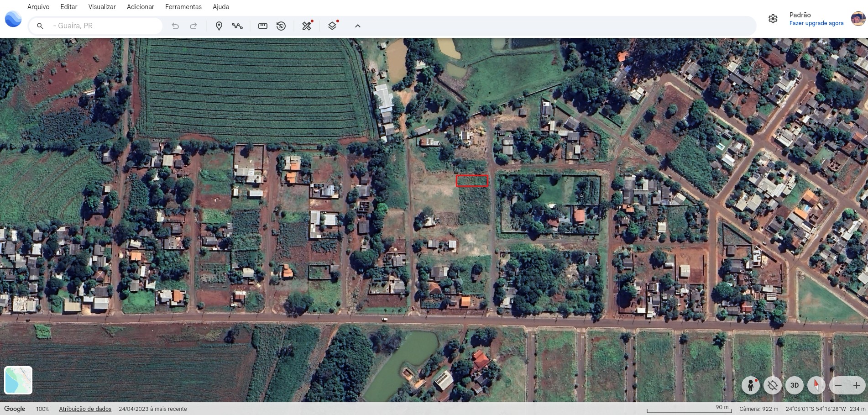868x415 pixels.
Task: Toggle the my-location crosshair button
Action: tap(772, 385)
